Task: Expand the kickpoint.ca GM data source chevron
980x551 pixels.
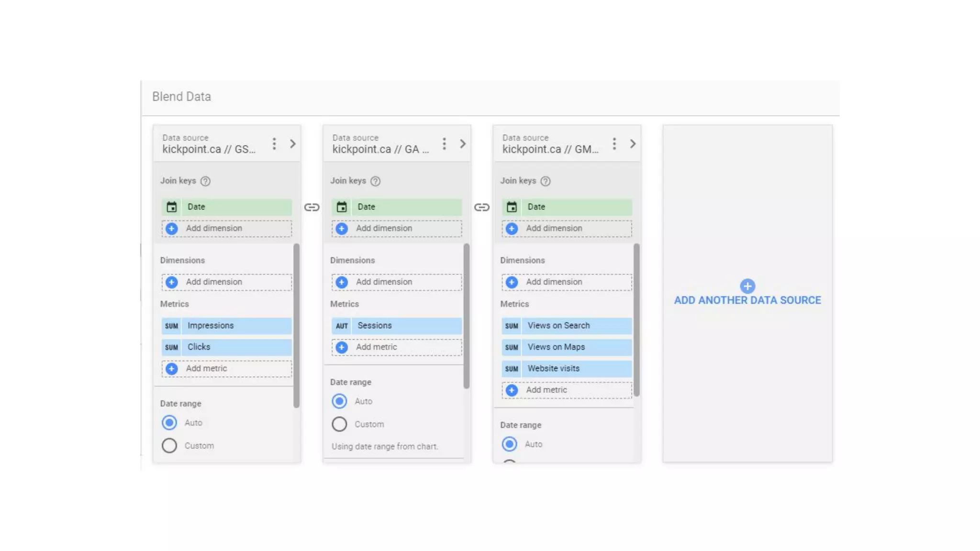Action: pyautogui.click(x=633, y=143)
